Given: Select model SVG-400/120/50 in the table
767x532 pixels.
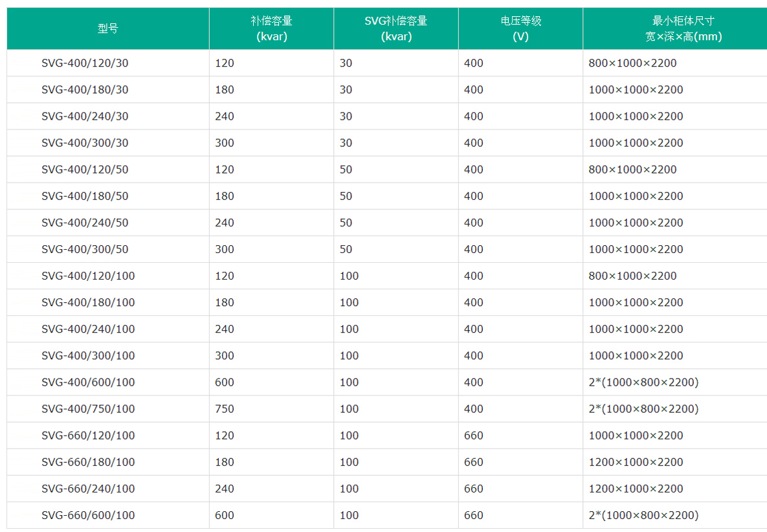Looking at the screenshot, I should pyautogui.click(x=85, y=170).
